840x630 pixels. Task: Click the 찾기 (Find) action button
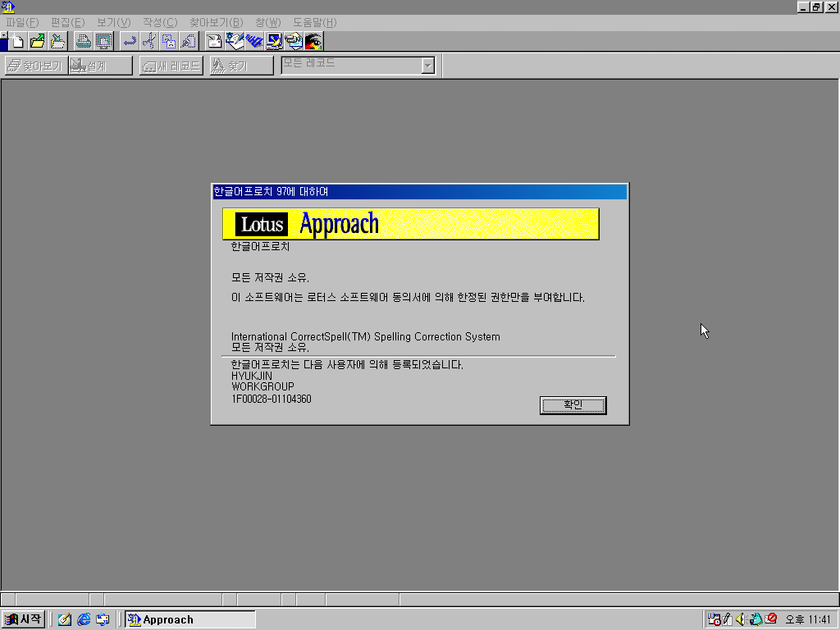[x=242, y=66]
